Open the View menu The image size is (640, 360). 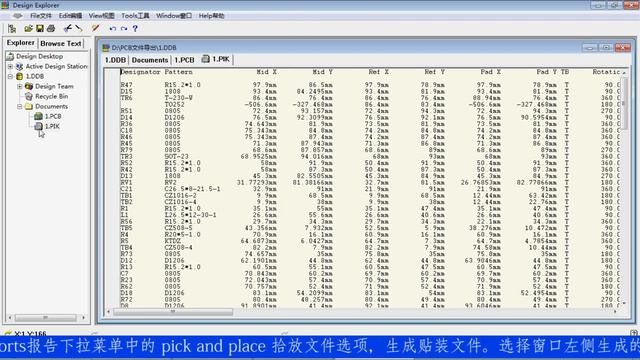101,16
